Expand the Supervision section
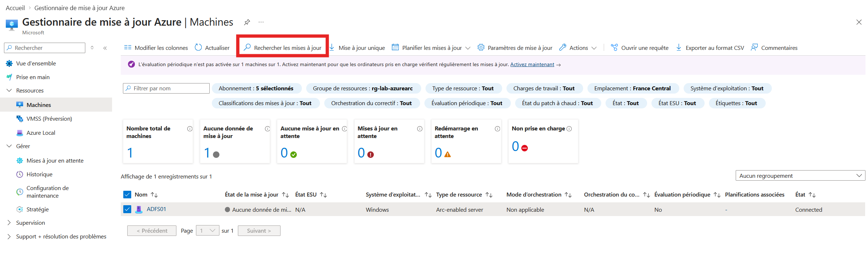The height and width of the screenshot is (267, 868). 9,223
